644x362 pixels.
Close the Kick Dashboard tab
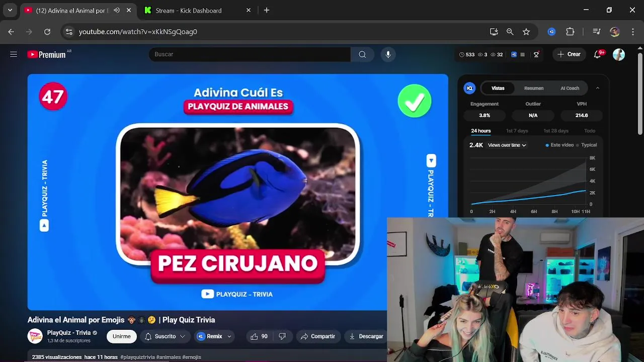(249, 10)
